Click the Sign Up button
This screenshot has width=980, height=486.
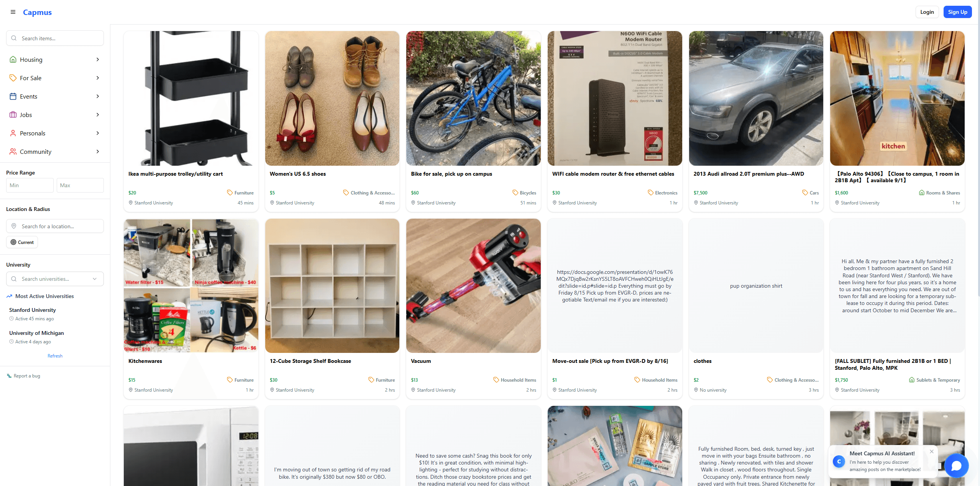(957, 12)
